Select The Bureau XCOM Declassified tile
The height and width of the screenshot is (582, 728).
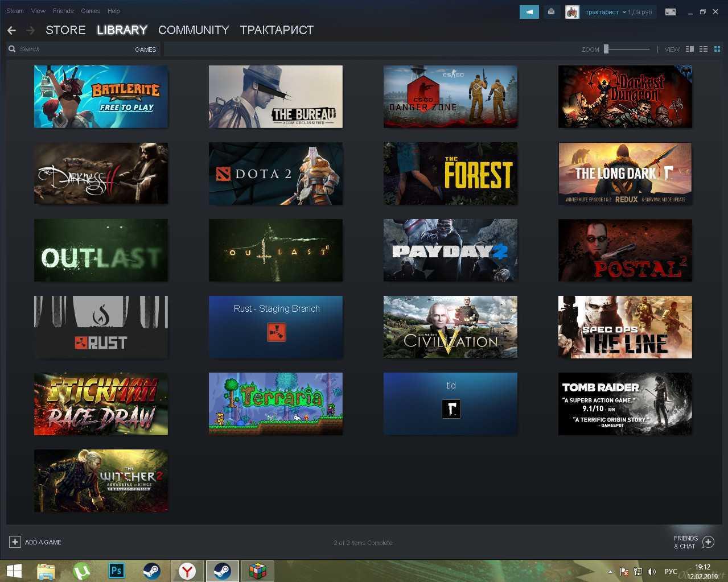click(x=275, y=97)
